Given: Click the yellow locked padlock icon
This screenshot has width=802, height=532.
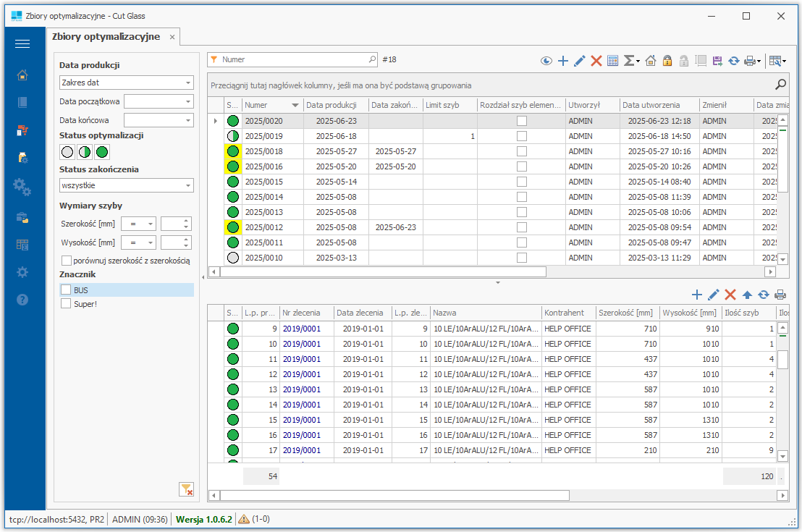Looking at the screenshot, I should coord(667,61).
